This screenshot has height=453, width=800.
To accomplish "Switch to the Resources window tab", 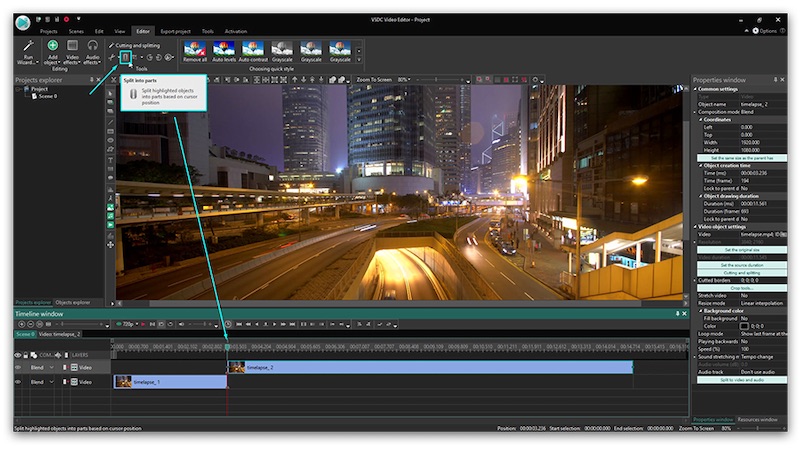I will [x=758, y=420].
